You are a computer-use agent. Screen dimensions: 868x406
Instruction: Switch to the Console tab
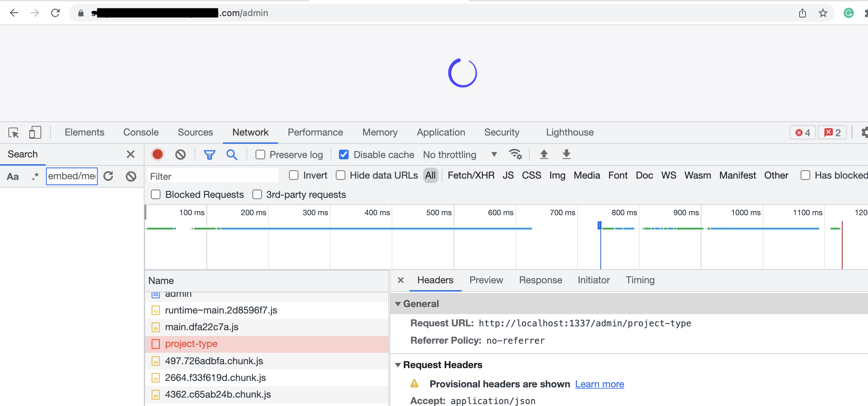click(141, 132)
